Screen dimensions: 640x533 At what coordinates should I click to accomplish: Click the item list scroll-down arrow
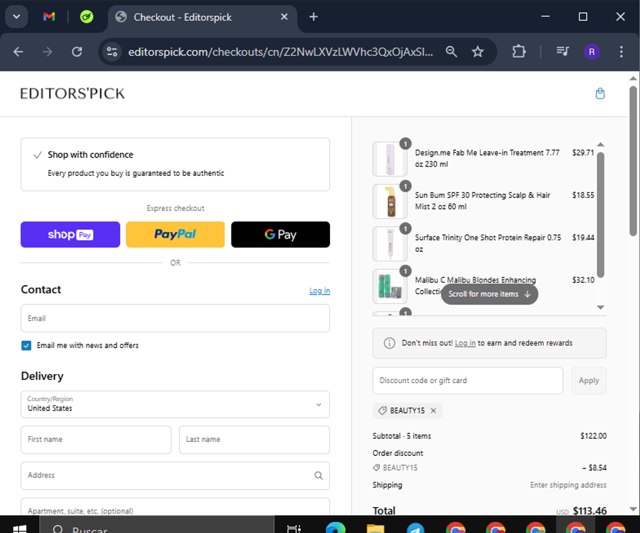600,307
